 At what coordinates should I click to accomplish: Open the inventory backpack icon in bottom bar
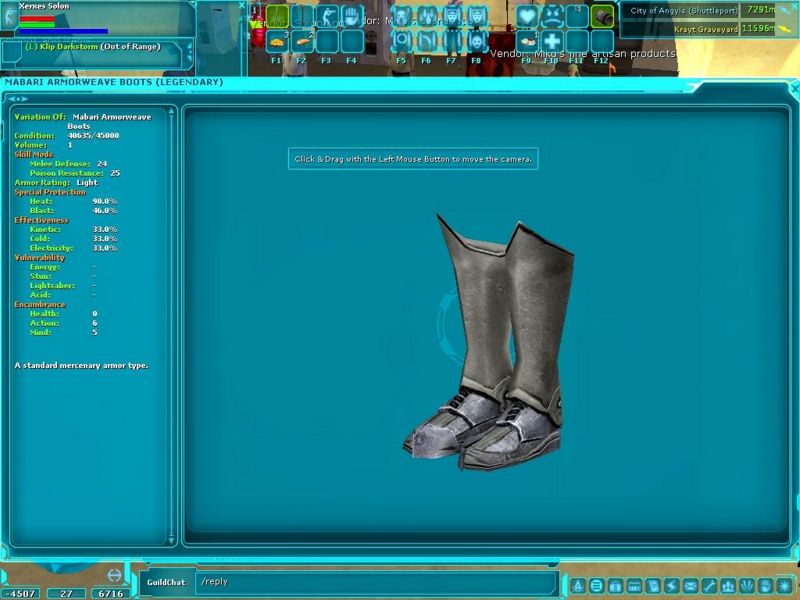616,585
